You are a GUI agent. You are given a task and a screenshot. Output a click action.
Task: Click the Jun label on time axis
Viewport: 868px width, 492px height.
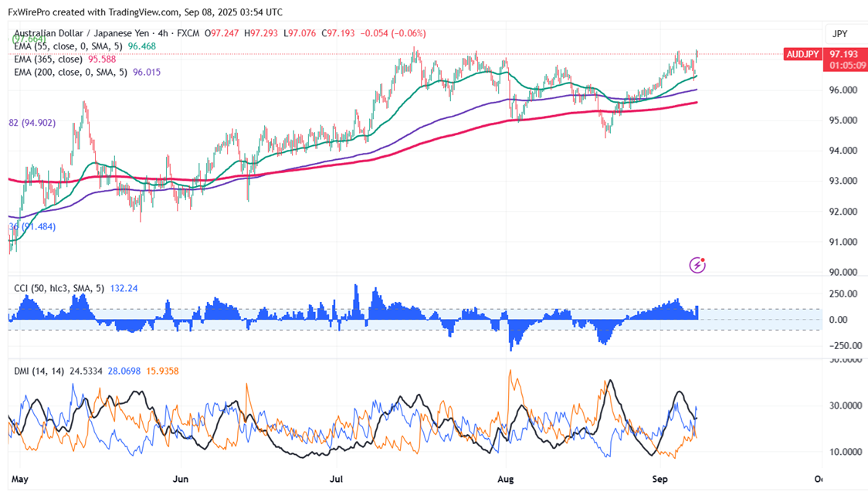(x=181, y=479)
